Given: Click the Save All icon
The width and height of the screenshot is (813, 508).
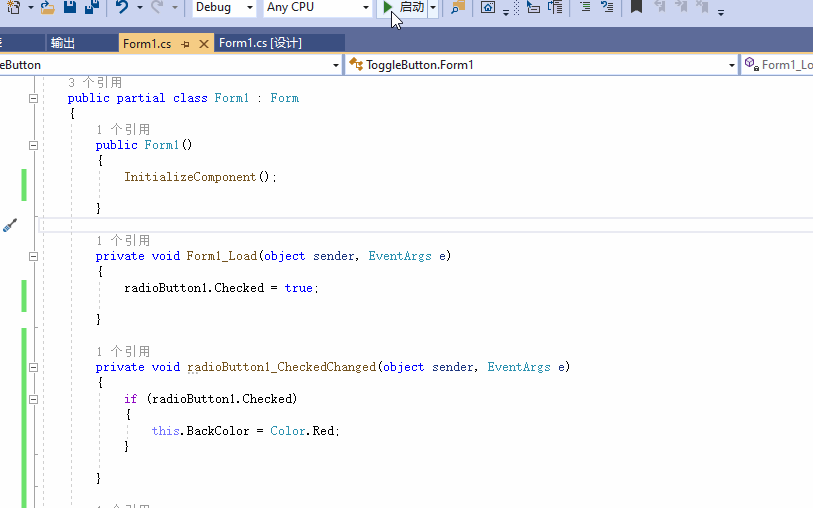Looking at the screenshot, I should point(92,8).
